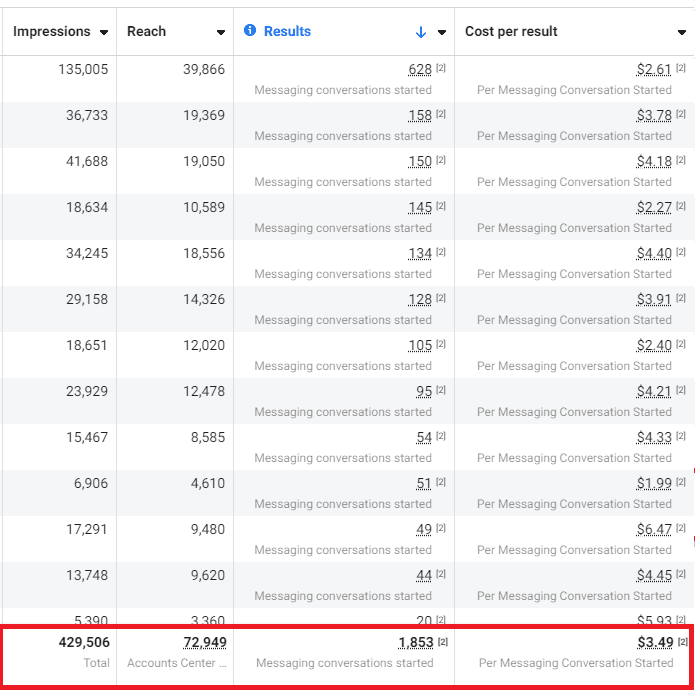Click the $3.91 cost value
695x690 pixels.
pyautogui.click(x=654, y=300)
